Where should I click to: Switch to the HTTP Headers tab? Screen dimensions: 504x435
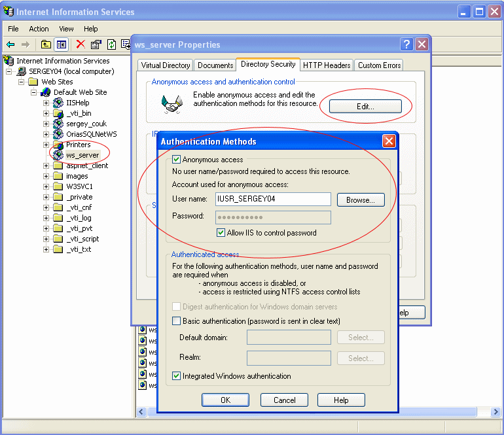click(327, 65)
